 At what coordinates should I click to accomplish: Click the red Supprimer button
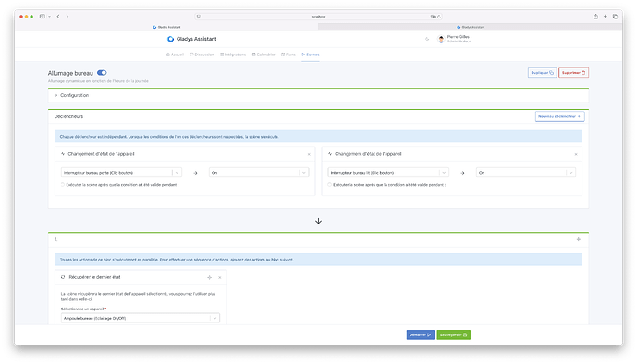pyautogui.click(x=573, y=73)
